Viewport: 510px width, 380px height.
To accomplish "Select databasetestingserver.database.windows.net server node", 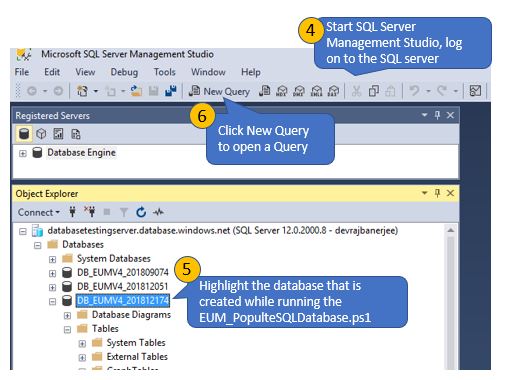I will pos(223,231).
